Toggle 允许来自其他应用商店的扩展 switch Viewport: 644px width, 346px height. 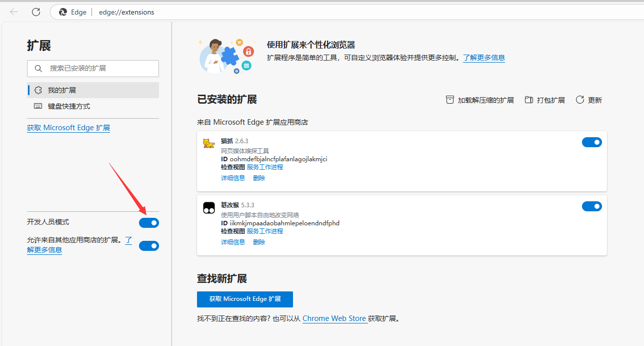(149, 245)
